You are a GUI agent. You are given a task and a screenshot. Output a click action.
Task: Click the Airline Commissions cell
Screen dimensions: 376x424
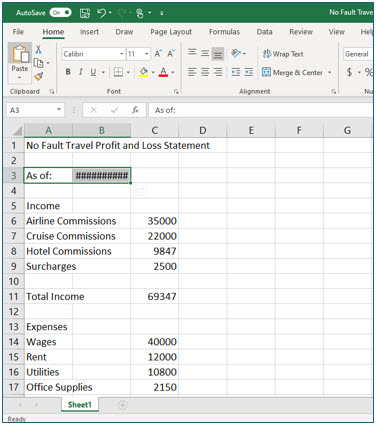tap(48, 221)
